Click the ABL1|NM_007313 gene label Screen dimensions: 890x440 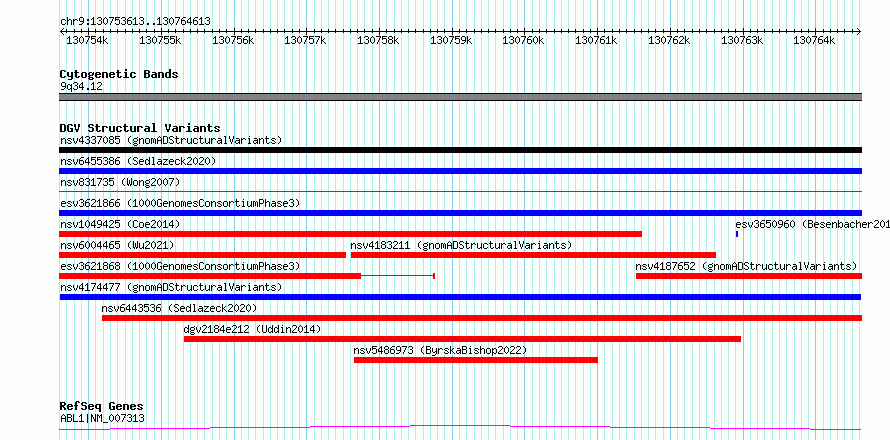102,418
